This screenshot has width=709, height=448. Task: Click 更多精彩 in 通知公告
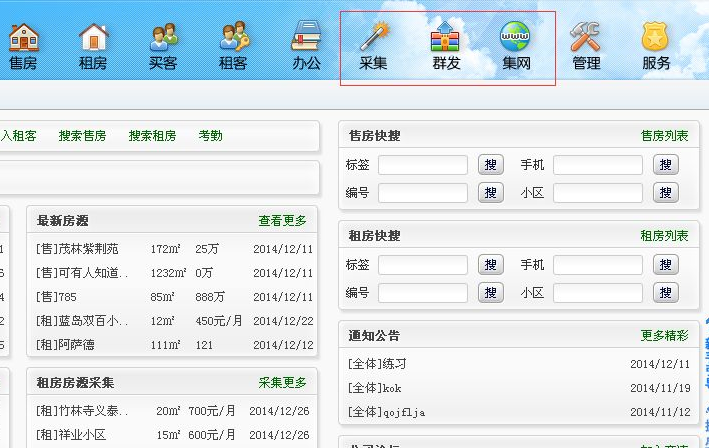(664, 335)
